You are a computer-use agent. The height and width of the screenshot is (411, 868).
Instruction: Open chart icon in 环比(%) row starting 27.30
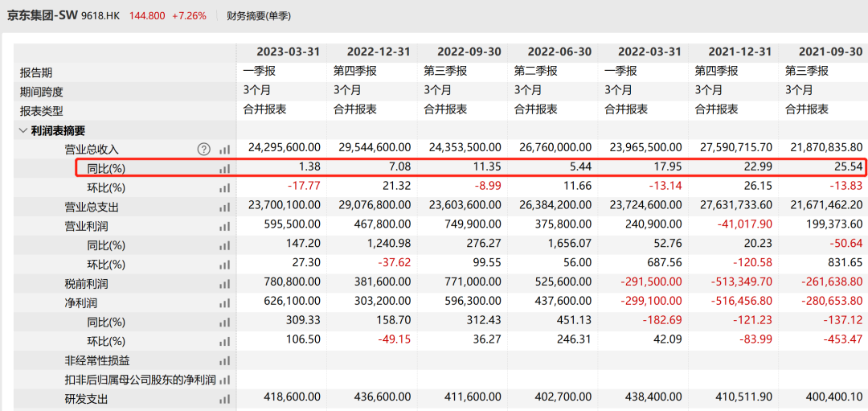[224, 264]
